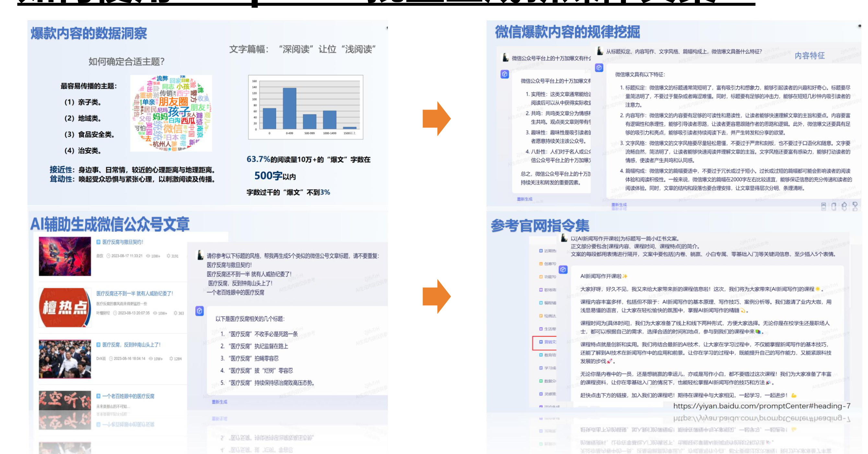The height and width of the screenshot is (454, 868).
Task: Open article link 医疗反腐与撒旦契约!
Action: tap(123, 242)
